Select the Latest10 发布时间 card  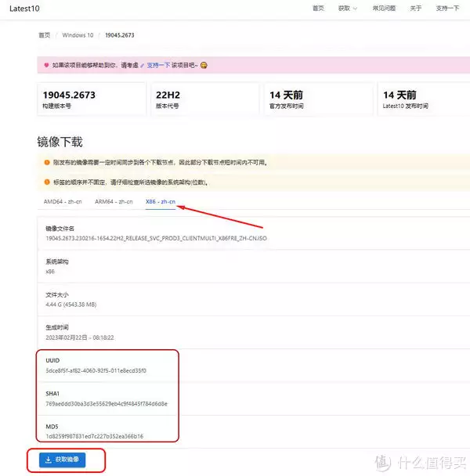point(424,99)
